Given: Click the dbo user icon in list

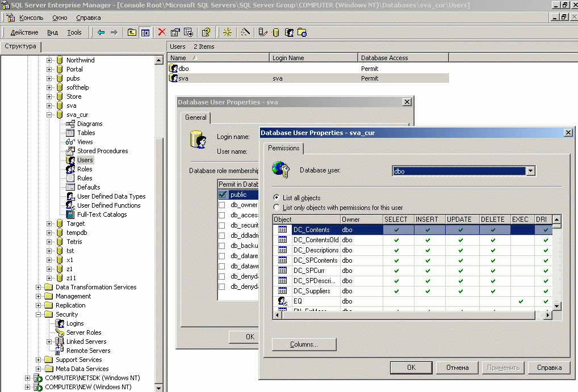Looking at the screenshot, I should (x=173, y=68).
